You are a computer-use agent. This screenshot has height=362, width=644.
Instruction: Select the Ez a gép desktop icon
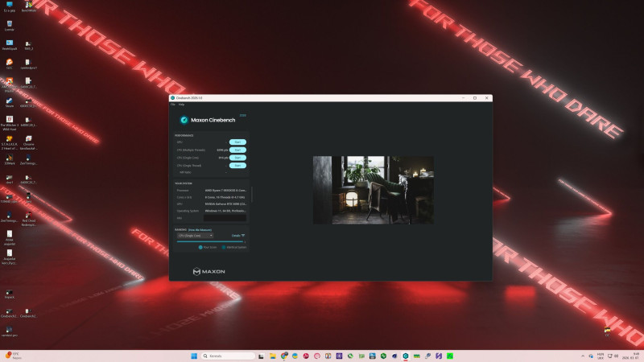[9, 6]
